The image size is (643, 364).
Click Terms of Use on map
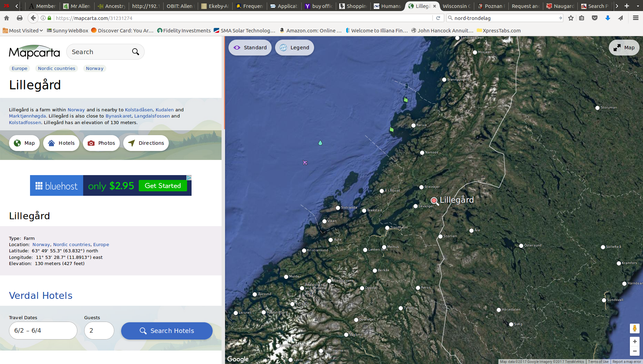(598, 362)
